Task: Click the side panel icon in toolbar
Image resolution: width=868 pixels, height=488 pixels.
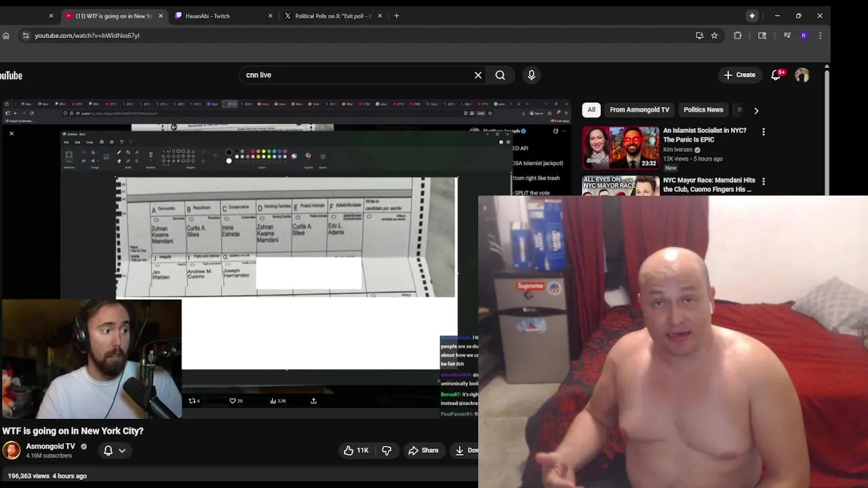Action: pos(762,35)
